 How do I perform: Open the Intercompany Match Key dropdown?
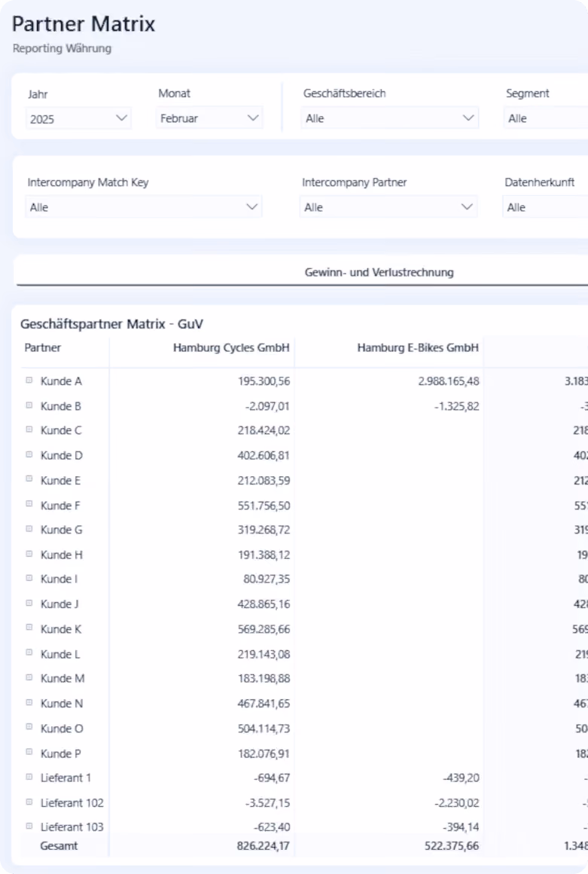coord(144,206)
